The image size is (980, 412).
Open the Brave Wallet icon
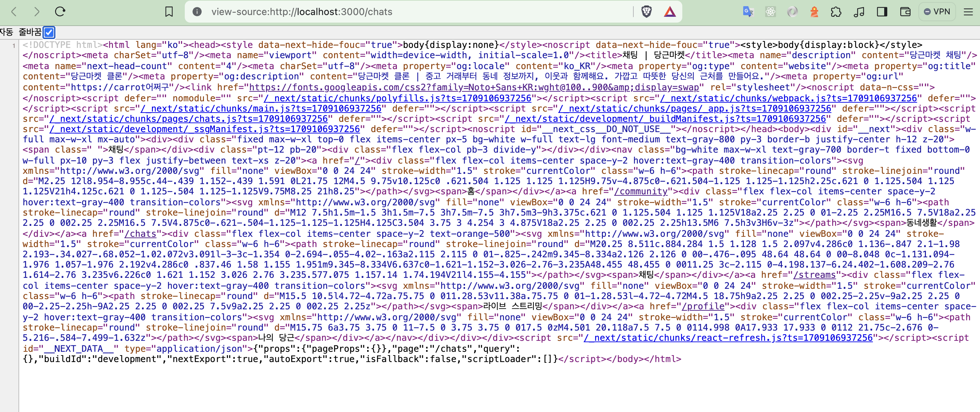pyautogui.click(x=905, y=12)
